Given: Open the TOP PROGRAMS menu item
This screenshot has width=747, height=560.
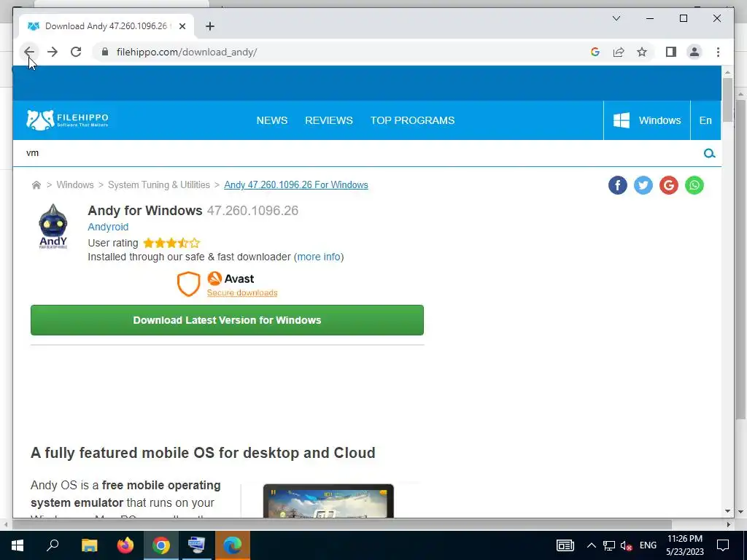Looking at the screenshot, I should click(413, 120).
